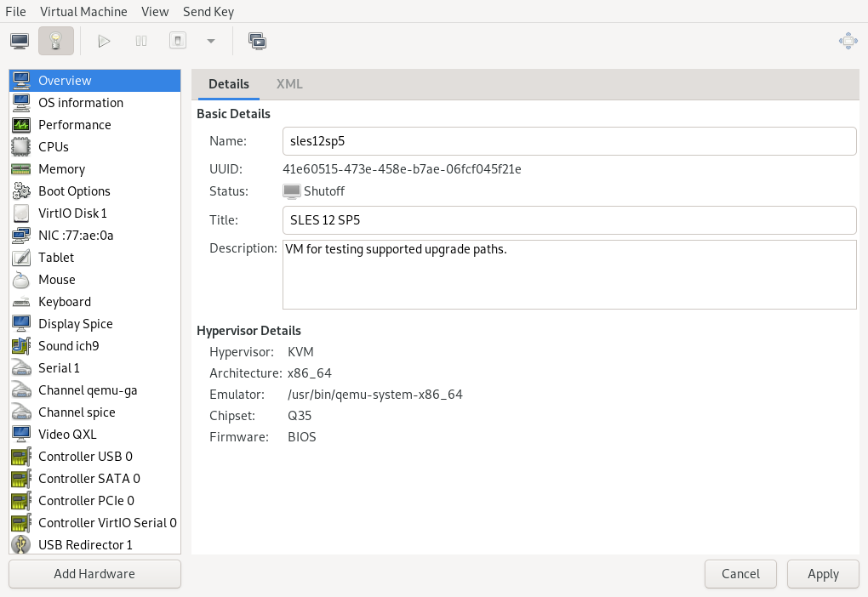The width and height of the screenshot is (868, 597).
Task: Toggle the hardware details lightbulb button
Action: 56,41
